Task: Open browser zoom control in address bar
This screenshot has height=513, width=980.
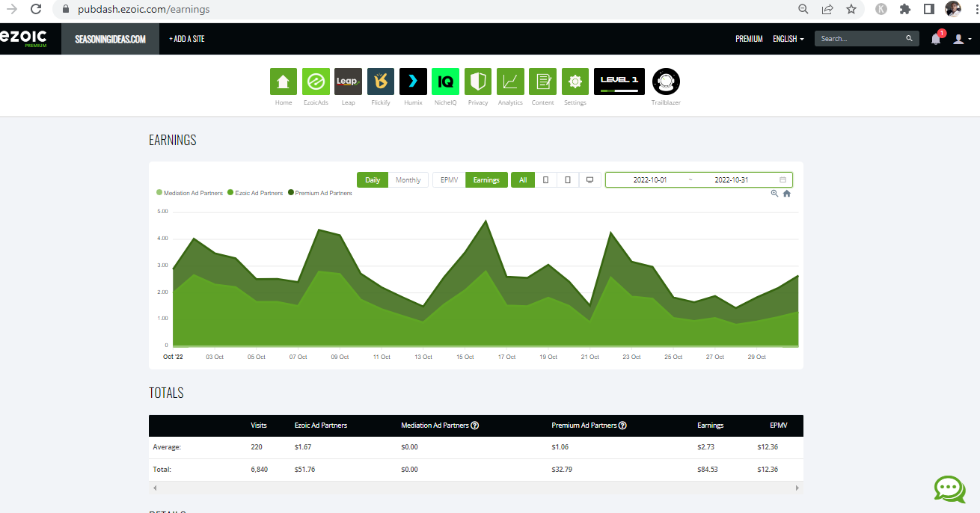Action: [803, 10]
